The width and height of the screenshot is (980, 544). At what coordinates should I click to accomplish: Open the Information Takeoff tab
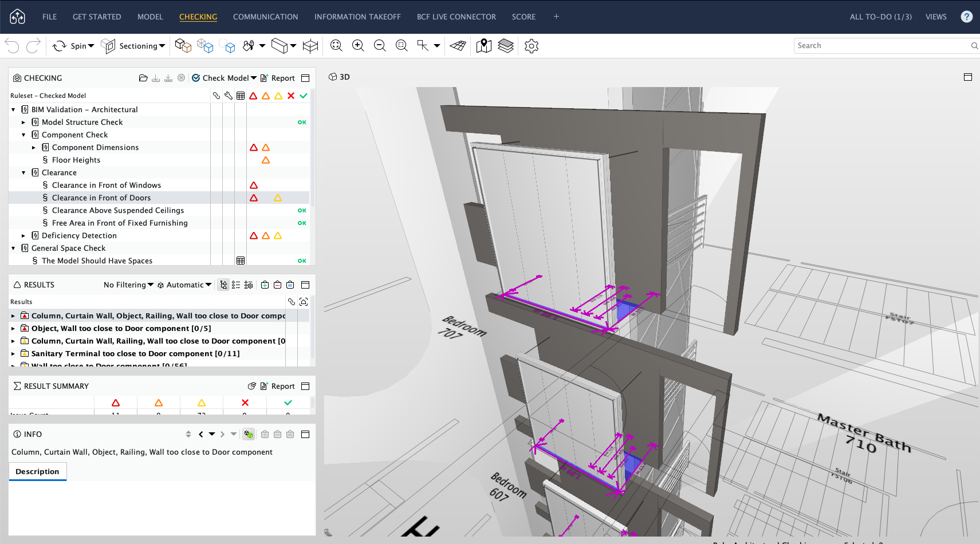point(357,17)
